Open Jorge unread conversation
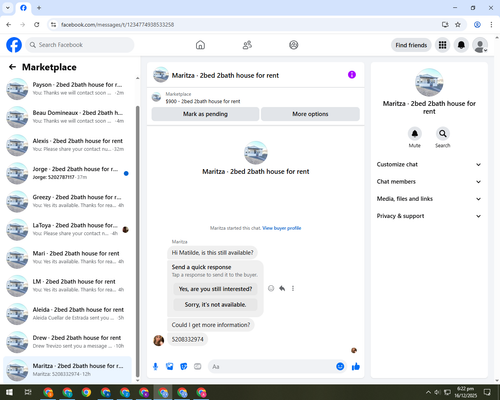 click(67, 173)
